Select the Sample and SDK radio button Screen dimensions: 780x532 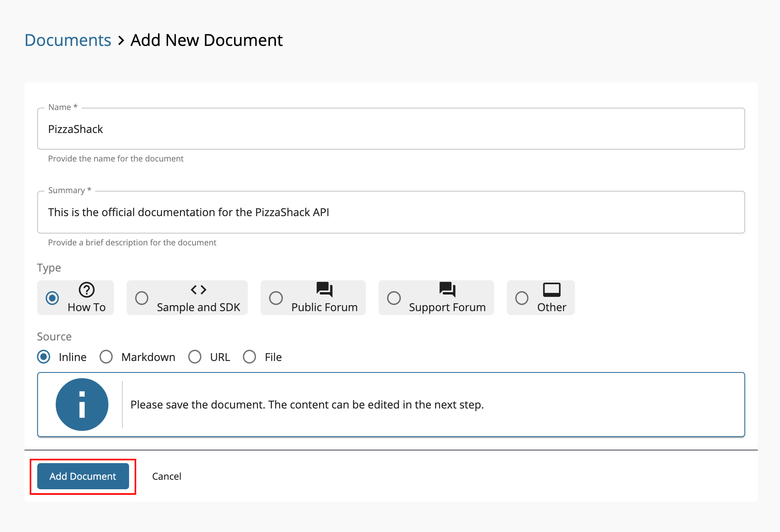coord(142,298)
